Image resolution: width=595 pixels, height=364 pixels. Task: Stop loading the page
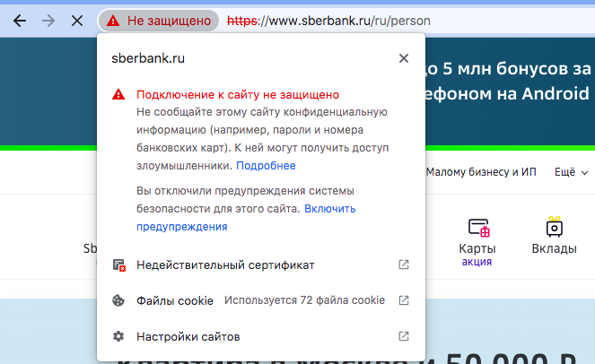click(x=77, y=21)
